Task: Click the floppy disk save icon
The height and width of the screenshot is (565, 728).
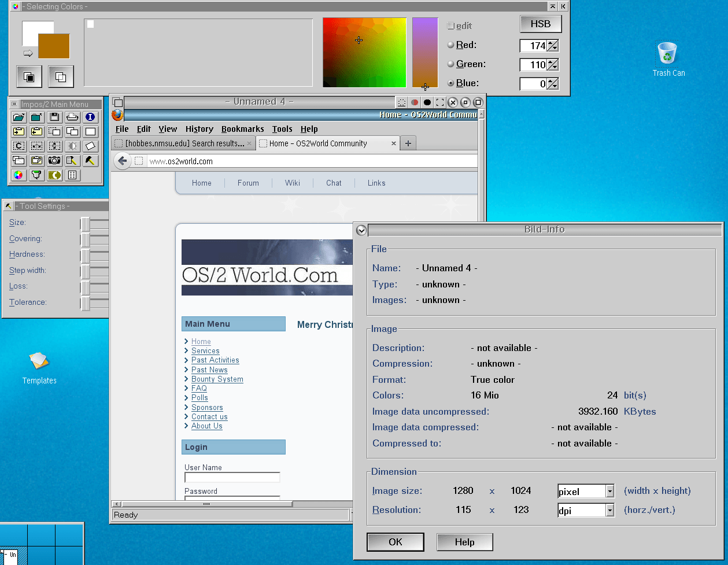Action: (54, 117)
